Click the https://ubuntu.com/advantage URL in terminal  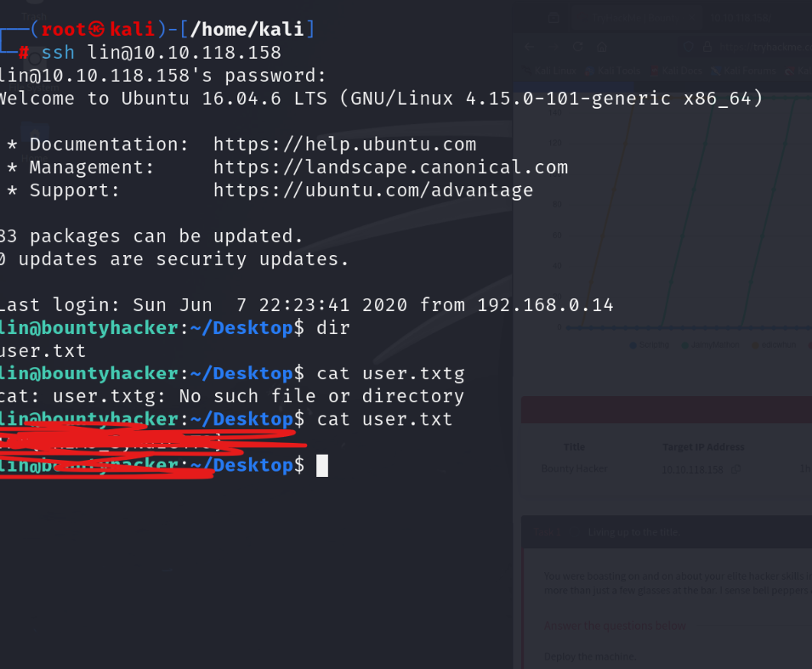point(373,190)
